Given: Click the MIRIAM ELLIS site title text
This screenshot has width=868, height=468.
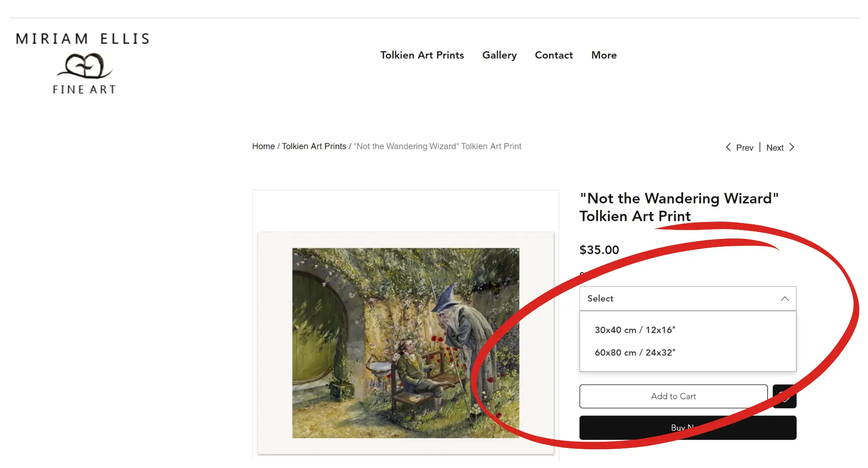Looking at the screenshot, I should click(83, 39).
